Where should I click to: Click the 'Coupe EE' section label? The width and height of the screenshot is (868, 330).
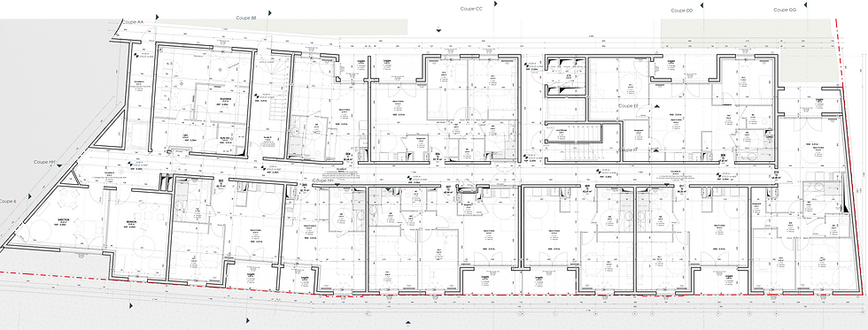(x=629, y=104)
